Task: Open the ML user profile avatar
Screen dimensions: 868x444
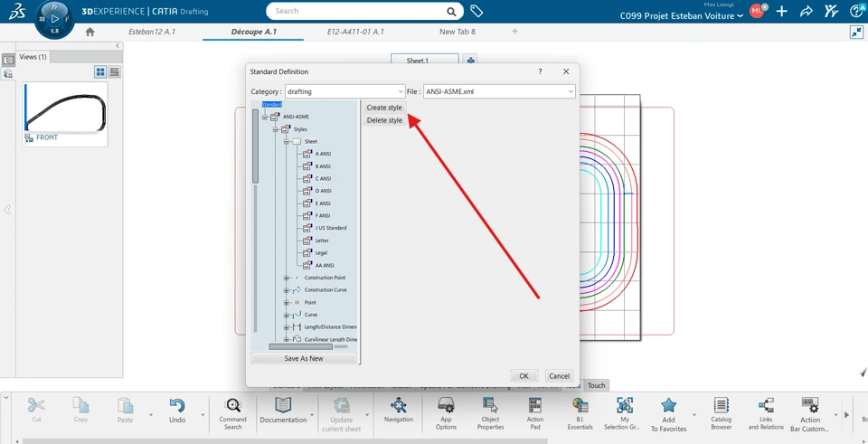Action: 757,11
